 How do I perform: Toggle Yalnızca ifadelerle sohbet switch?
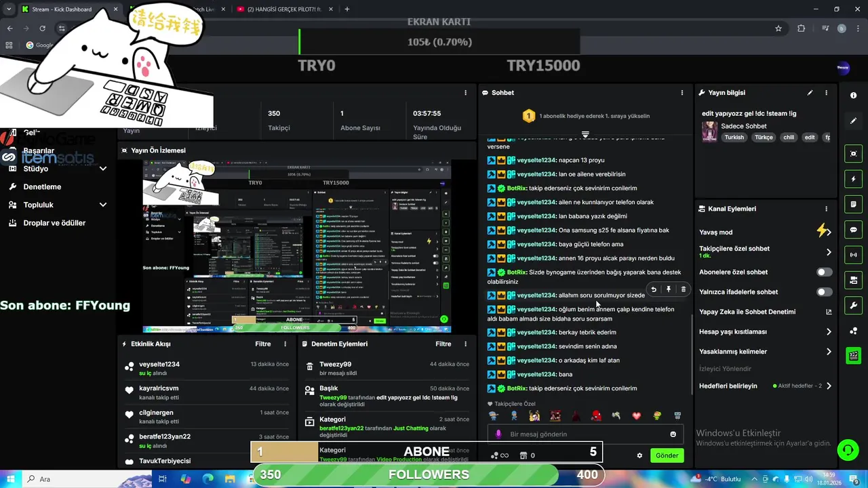click(x=824, y=292)
